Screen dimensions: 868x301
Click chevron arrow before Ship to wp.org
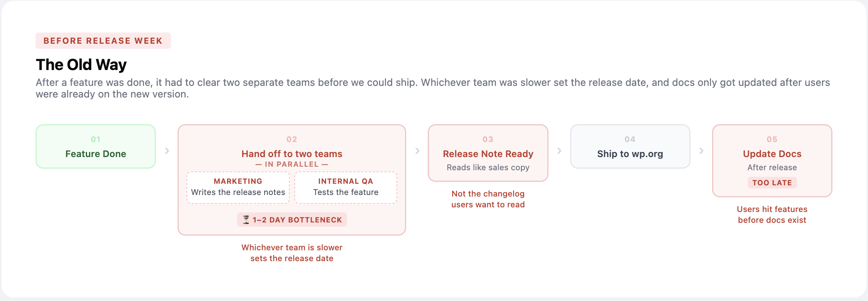coord(559,150)
